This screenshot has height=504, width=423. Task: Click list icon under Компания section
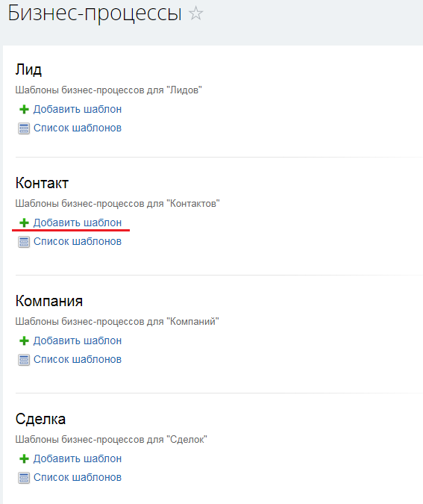[24, 360]
